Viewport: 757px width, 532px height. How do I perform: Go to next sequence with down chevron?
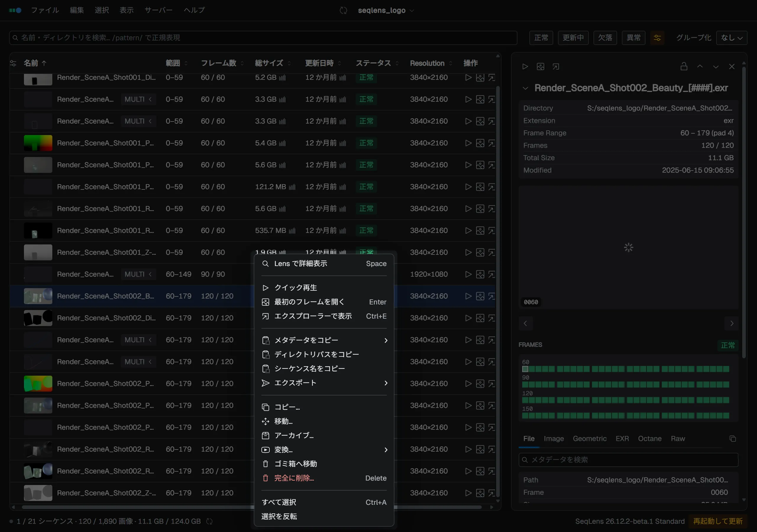click(x=716, y=66)
